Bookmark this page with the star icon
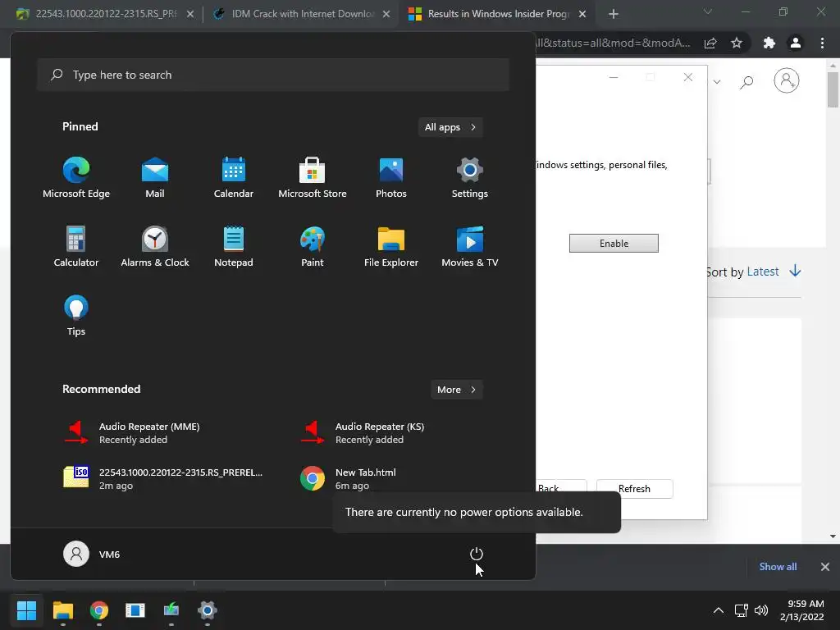The width and height of the screenshot is (840, 630). (737, 43)
